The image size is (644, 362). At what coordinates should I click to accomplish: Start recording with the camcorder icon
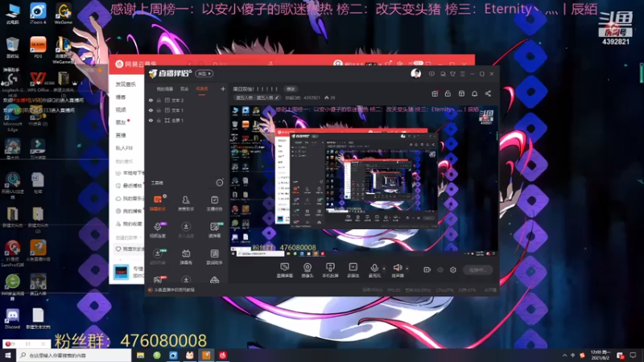click(427, 269)
